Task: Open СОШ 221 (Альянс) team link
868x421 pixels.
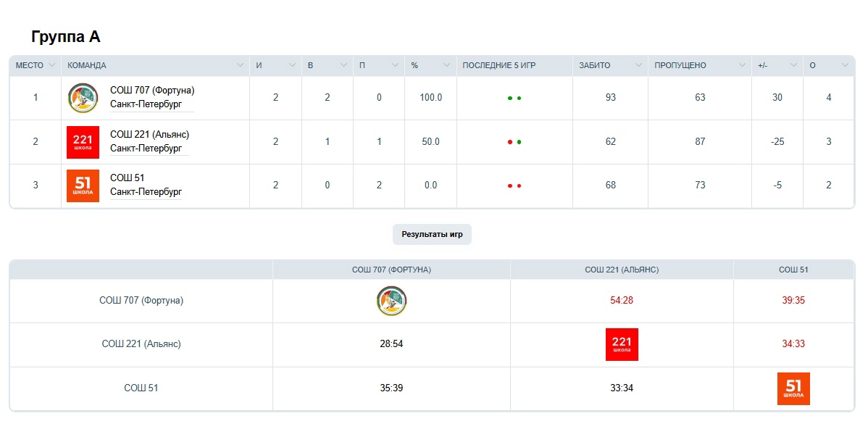Action: (x=149, y=135)
